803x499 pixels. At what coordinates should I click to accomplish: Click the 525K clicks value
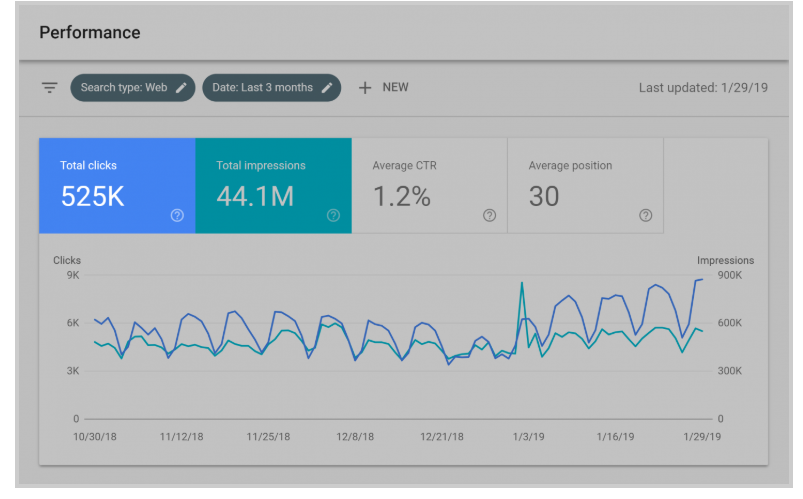coord(93,196)
